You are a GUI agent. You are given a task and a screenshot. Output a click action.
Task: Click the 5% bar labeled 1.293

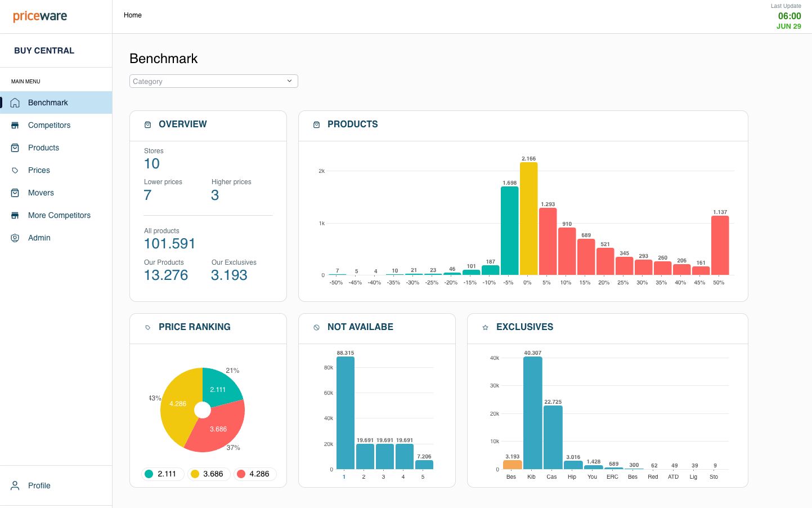(548, 241)
